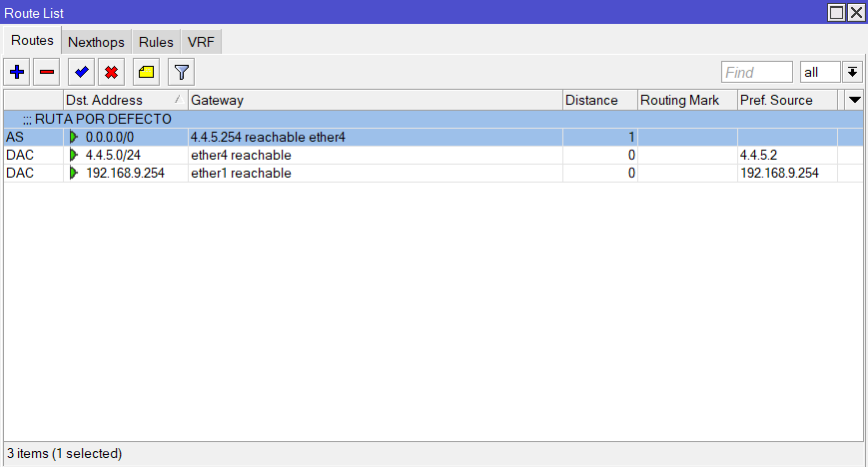
Task: Focus the Find search field
Action: [x=757, y=72]
